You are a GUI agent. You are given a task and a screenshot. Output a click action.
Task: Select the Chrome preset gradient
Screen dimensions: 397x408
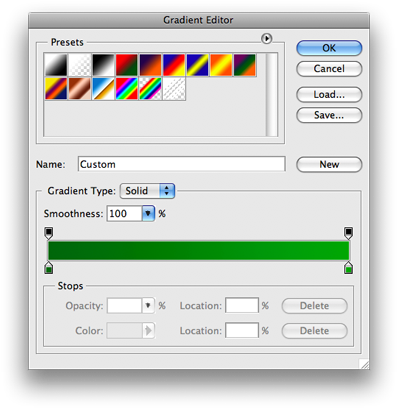click(x=103, y=89)
